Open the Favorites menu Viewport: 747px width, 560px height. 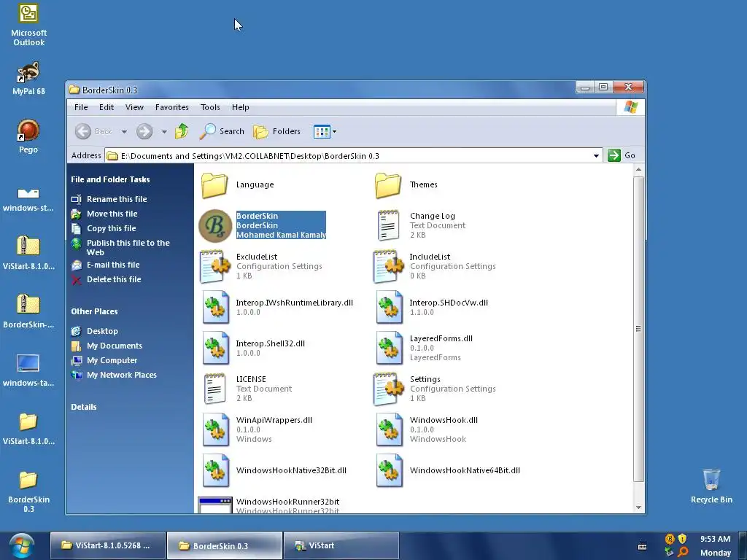coord(172,107)
